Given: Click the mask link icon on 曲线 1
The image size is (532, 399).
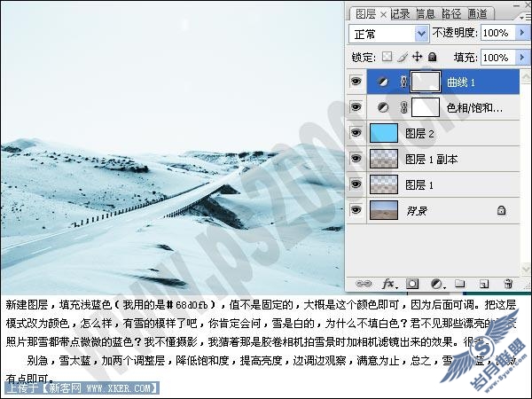Looking at the screenshot, I should 403,82.
